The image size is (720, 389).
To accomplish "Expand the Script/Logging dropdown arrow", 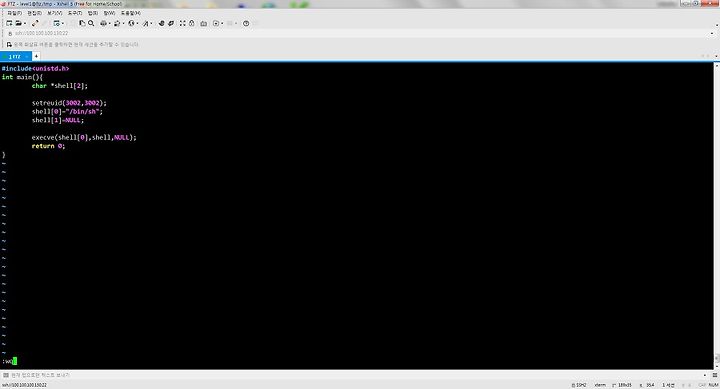I will (x=222, y=23).
